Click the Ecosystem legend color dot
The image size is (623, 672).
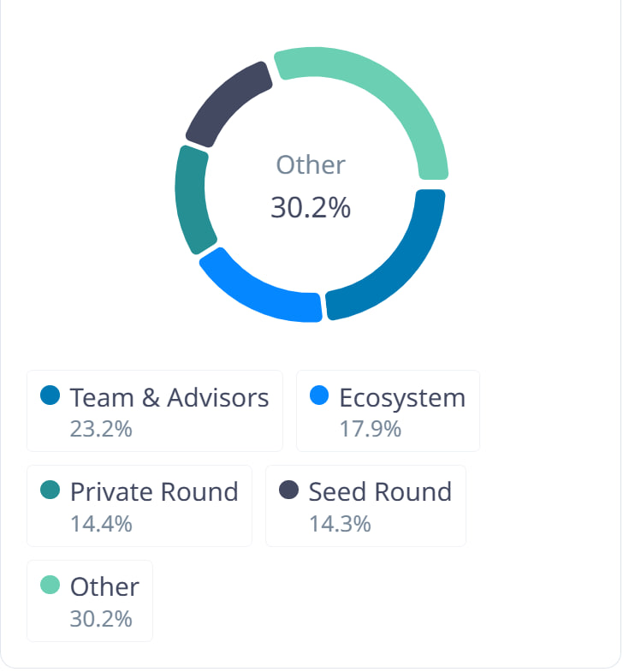319,395
